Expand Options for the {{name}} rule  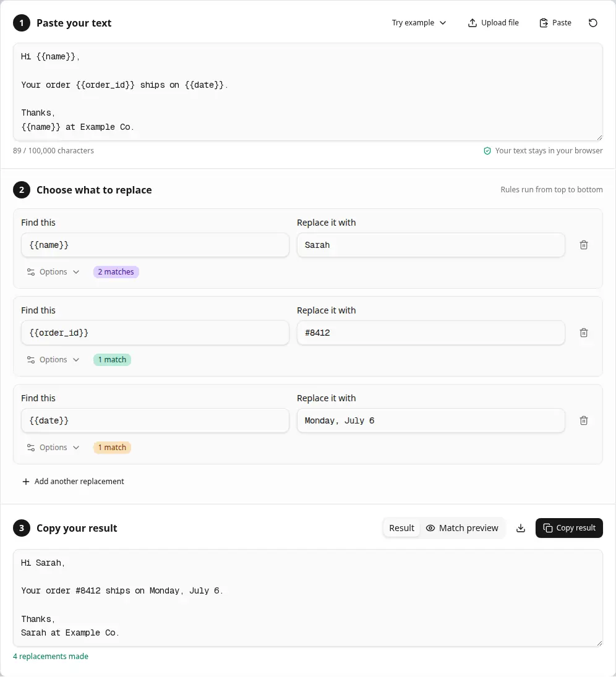pos(53,272)
